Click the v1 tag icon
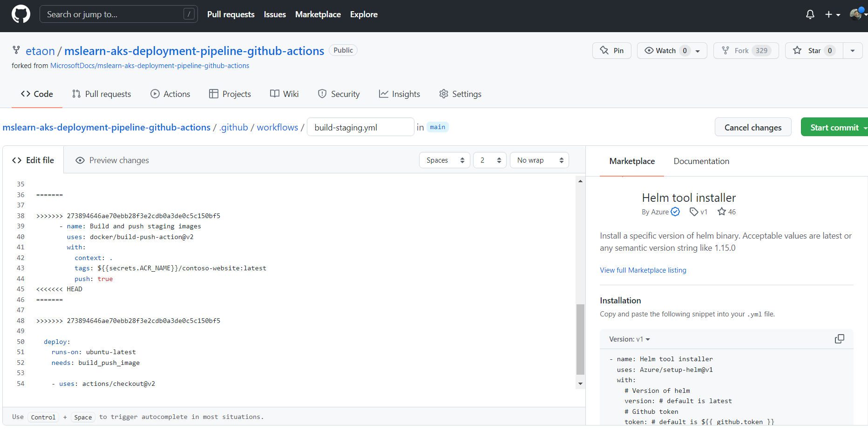This screenshot has width=868, height=432. tap(694, 212)
